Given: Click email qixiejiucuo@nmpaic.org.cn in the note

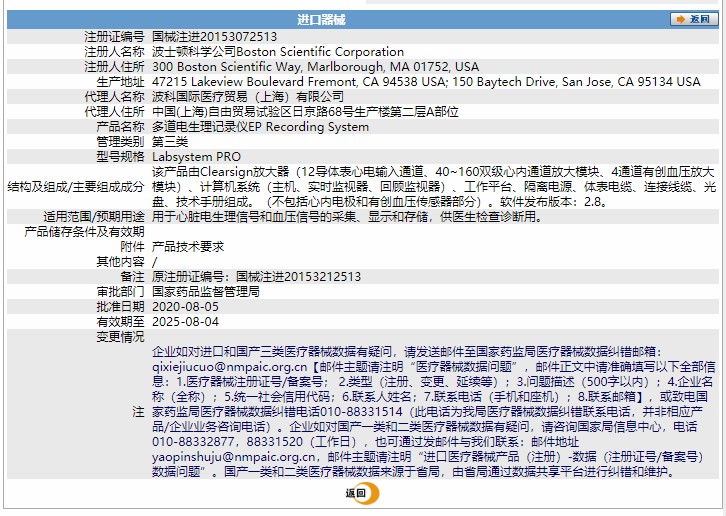Looking at the screenshot, I should pos(229,367).
